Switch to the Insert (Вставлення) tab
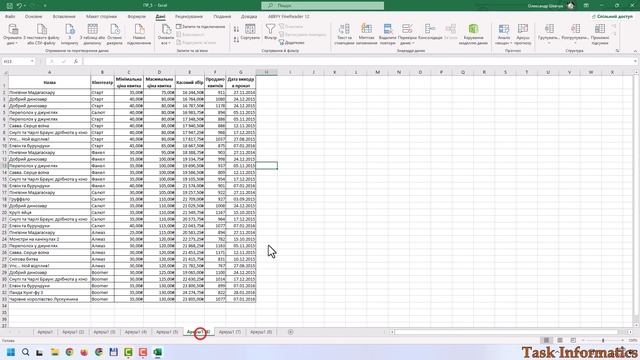The height and width of the screenshot is (360, 640). [64, 17]
